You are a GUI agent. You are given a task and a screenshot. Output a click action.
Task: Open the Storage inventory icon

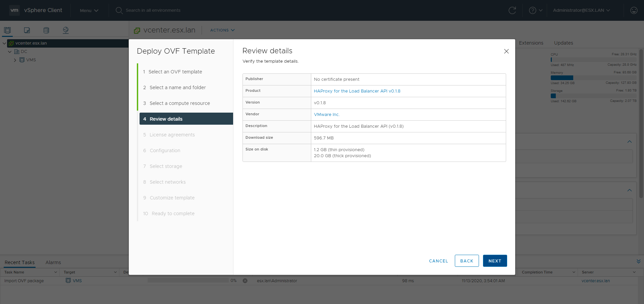click(46, 30)
